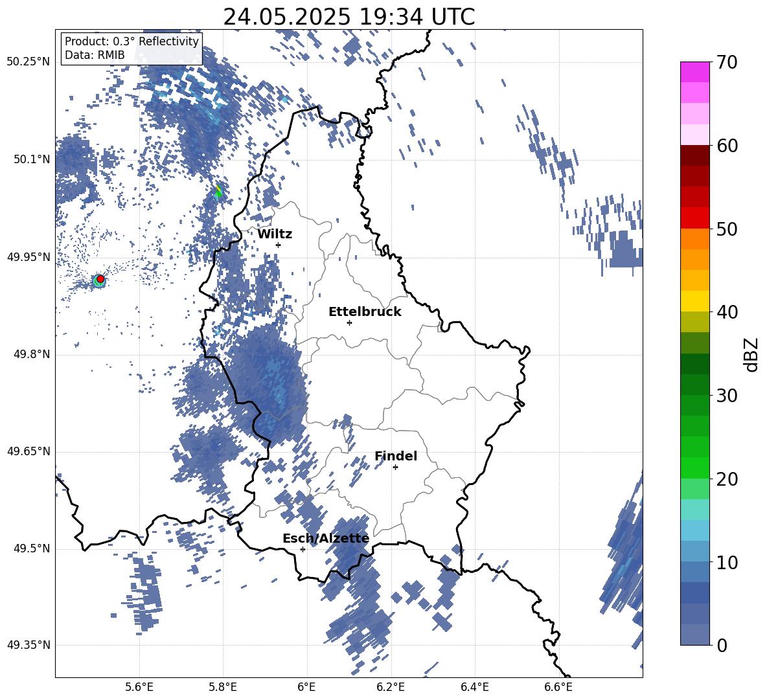Viewport: 767px width, 700px height.
Task: Click the Findel location cross marker
Action: pos(395,468)
